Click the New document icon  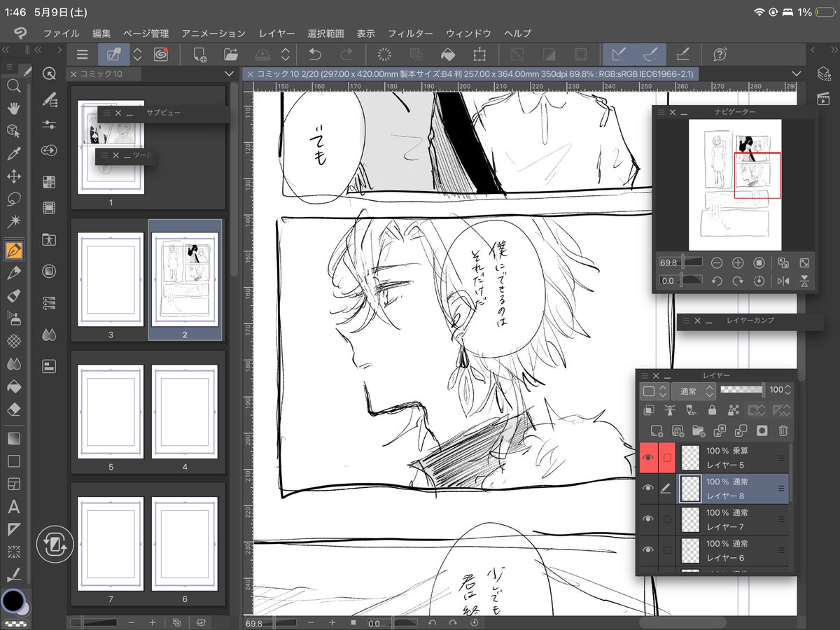200,55
